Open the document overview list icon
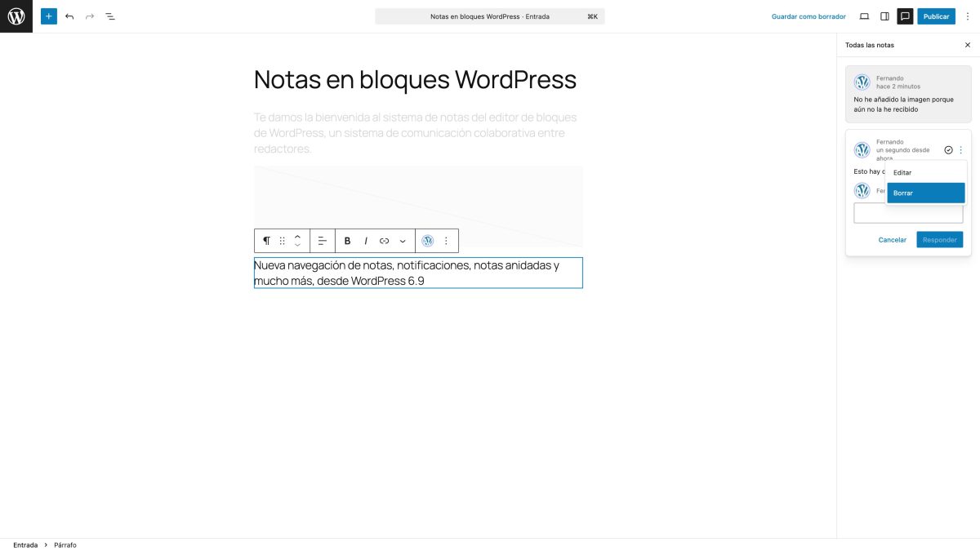The image size is (980, 551). 109,16
